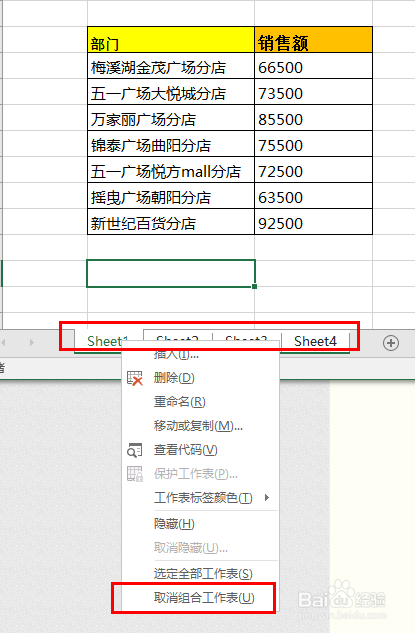
Task: Select the sales value 72500
Action: pyautogui.click(x=313, y=170)
